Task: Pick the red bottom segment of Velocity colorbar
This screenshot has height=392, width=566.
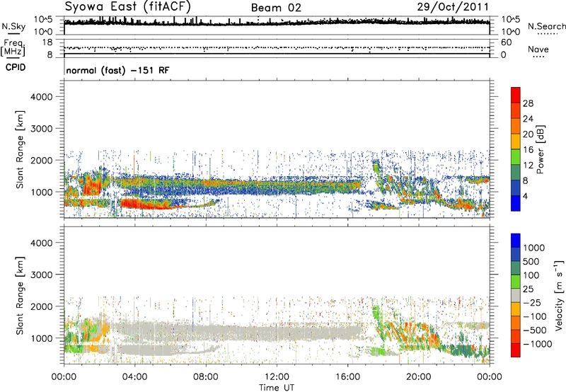Action: 516,350
